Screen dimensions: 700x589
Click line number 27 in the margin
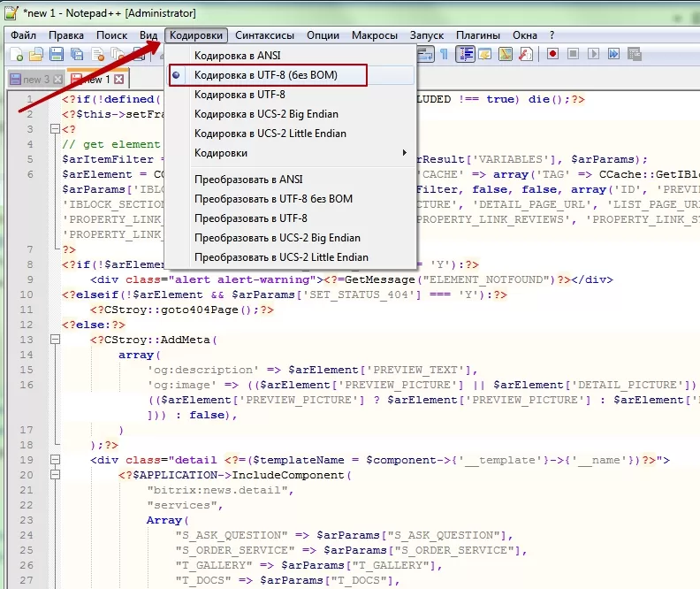pos(27,580)
